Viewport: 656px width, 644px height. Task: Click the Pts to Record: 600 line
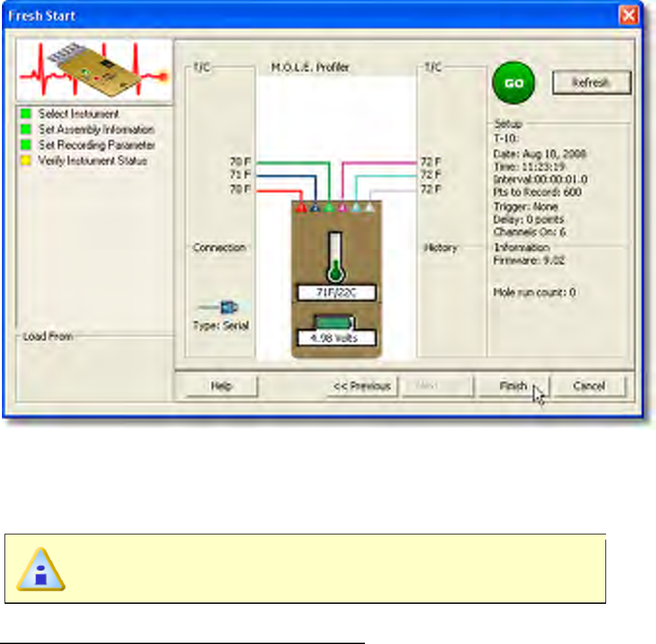point(537,193)
